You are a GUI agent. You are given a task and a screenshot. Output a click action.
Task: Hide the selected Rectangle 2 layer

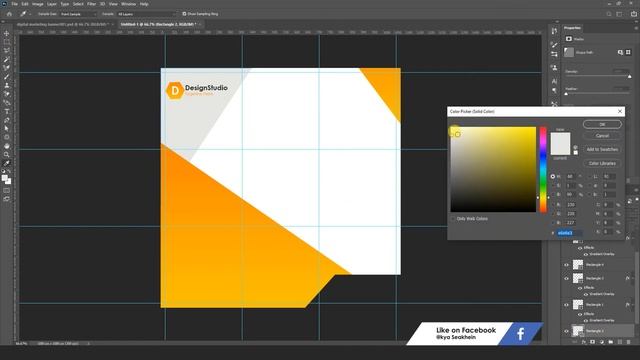tap(566, 331)
